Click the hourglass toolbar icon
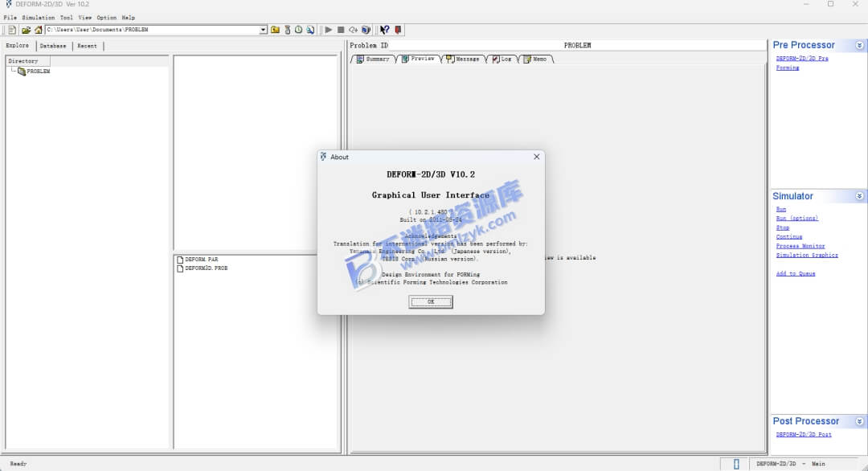 tap(287, 30)
